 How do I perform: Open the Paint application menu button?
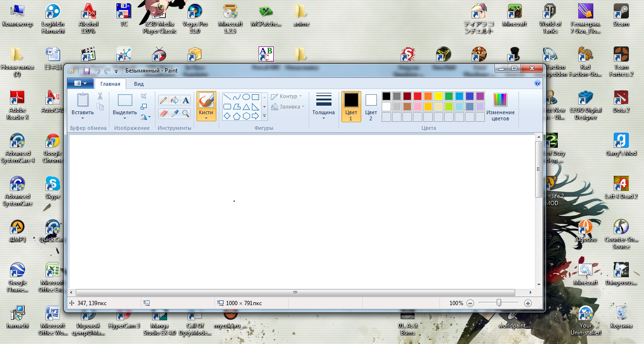[x=80, y=83]
